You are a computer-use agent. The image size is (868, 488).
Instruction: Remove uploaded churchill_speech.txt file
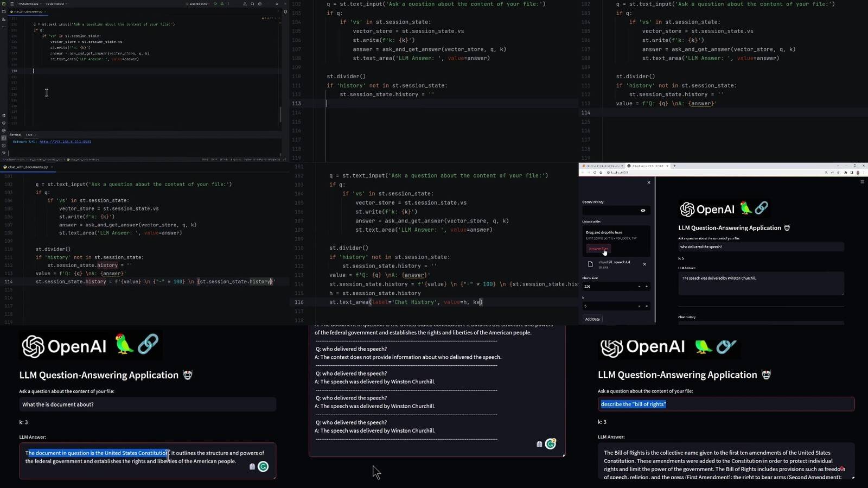tap(644, 264)
